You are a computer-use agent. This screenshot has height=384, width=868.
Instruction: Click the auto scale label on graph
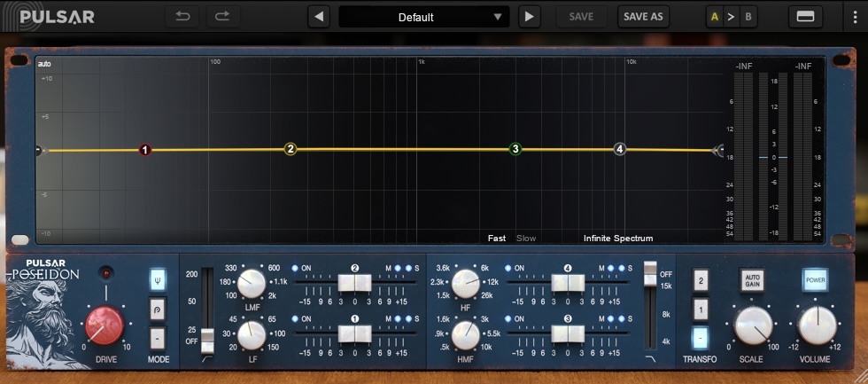(x=44, y=64)
